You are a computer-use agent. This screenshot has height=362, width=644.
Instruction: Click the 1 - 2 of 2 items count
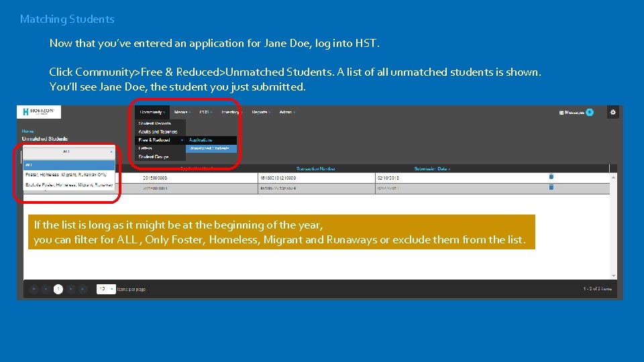(597, 289)
